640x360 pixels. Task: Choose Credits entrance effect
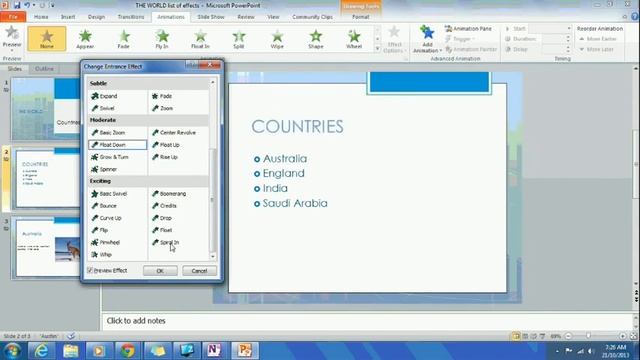[164, 206]
